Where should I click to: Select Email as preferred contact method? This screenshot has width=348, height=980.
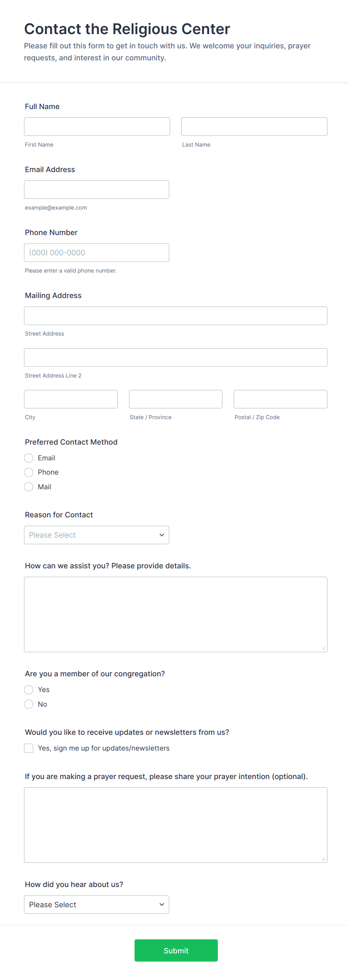click(x=29, y=458)
